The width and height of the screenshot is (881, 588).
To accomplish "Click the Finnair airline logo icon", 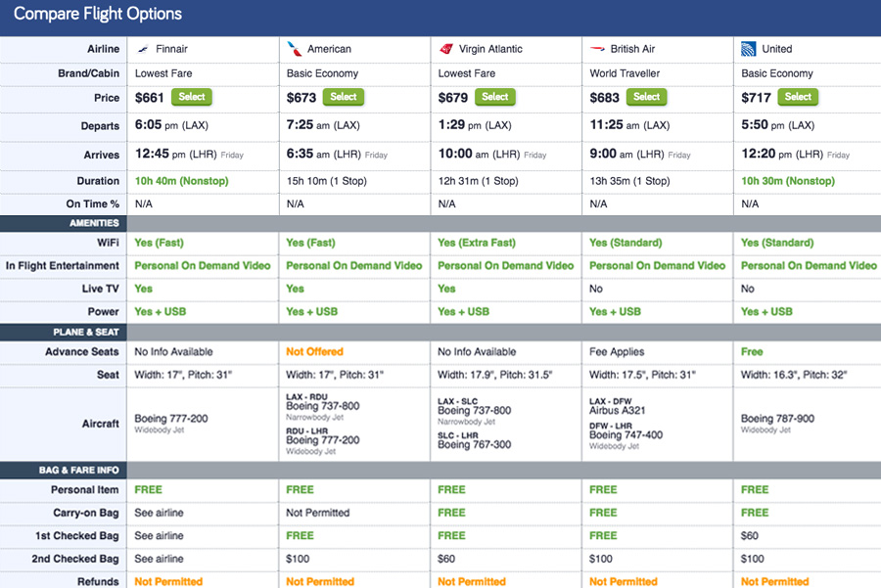I will coord(144,49).
